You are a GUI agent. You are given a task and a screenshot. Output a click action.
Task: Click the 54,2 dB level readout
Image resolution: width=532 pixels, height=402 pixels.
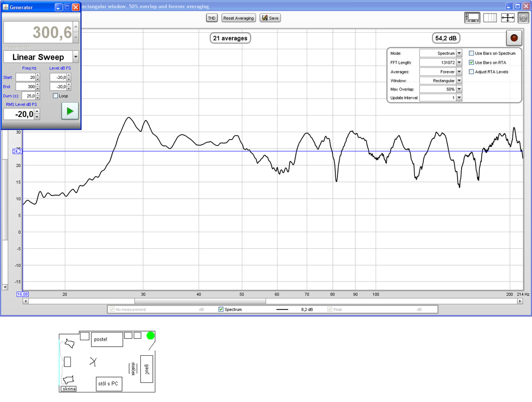tap(446, 38)
